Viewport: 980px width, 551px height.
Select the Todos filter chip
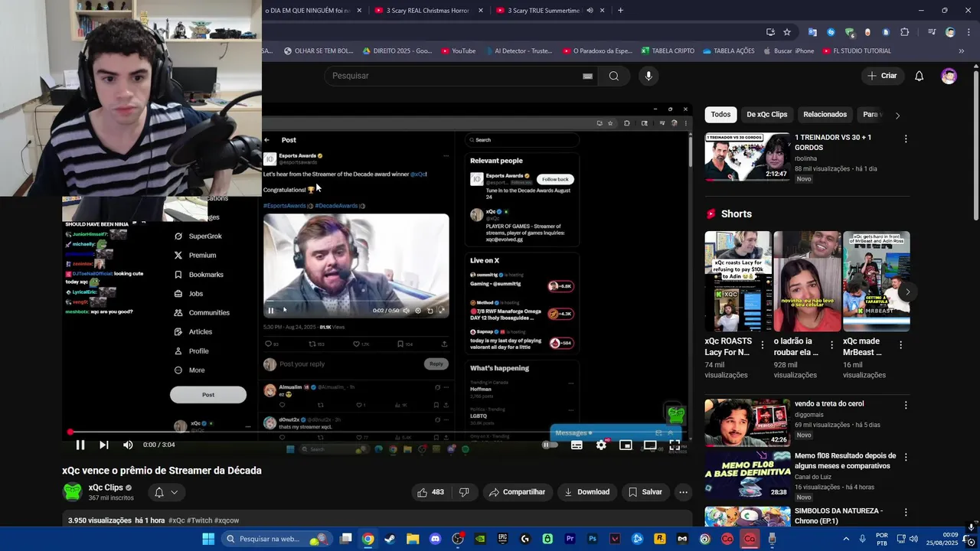720,115
